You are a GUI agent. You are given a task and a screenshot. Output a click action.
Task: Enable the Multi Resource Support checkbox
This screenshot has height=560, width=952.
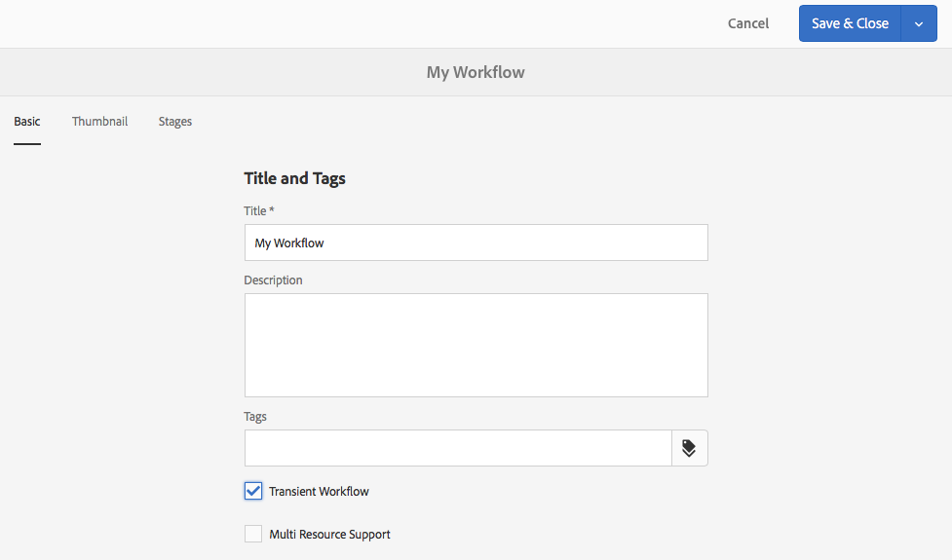253,534
